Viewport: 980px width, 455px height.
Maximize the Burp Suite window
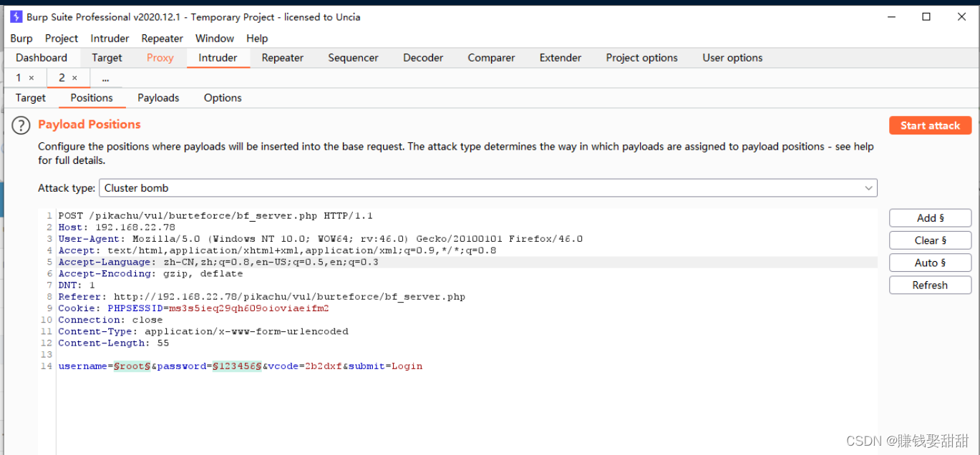(926, 16)
